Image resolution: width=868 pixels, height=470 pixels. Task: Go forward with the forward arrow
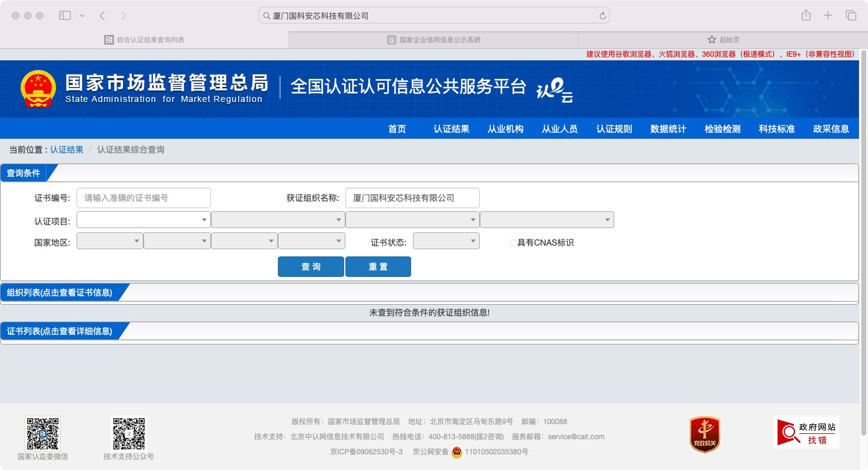pyautogui.click(x=124, y=16)
